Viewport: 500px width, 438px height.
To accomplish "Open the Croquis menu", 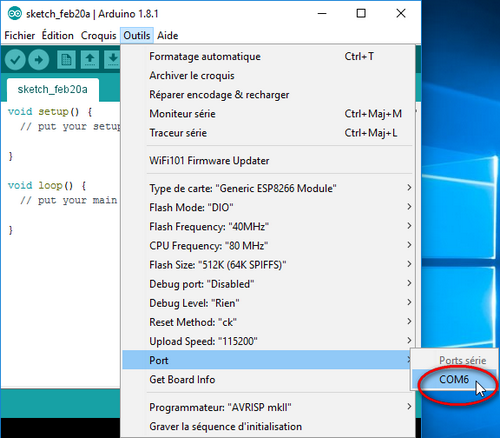I will (98, 35).
